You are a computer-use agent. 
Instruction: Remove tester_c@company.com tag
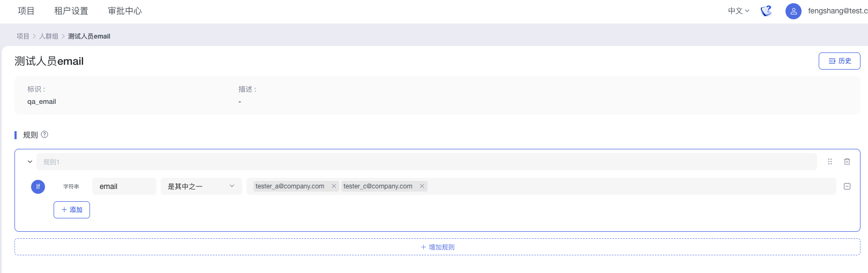tap(422, 186)
